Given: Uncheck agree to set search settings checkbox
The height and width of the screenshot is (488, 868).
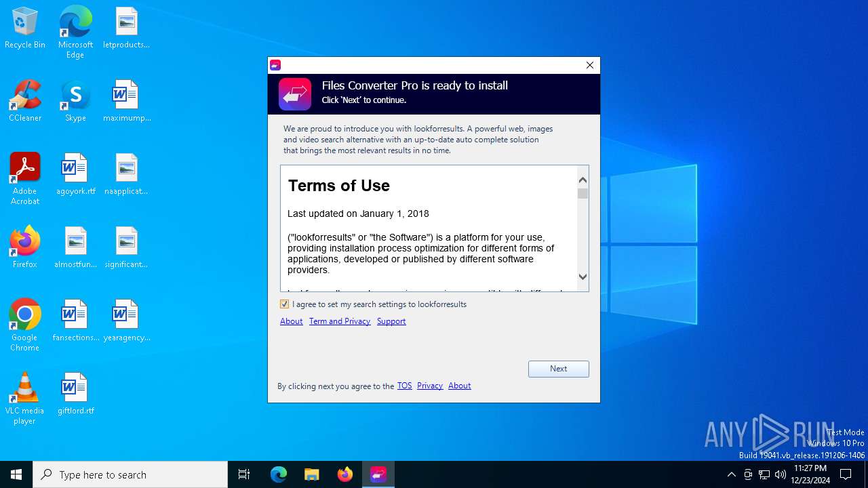Looking at the screenshot, I should tap(285, 304).
